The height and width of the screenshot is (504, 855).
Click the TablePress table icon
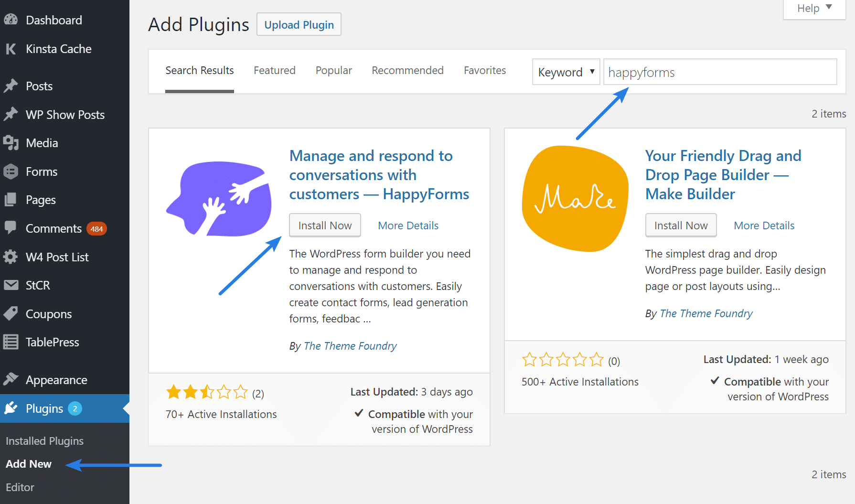point(11,342)
